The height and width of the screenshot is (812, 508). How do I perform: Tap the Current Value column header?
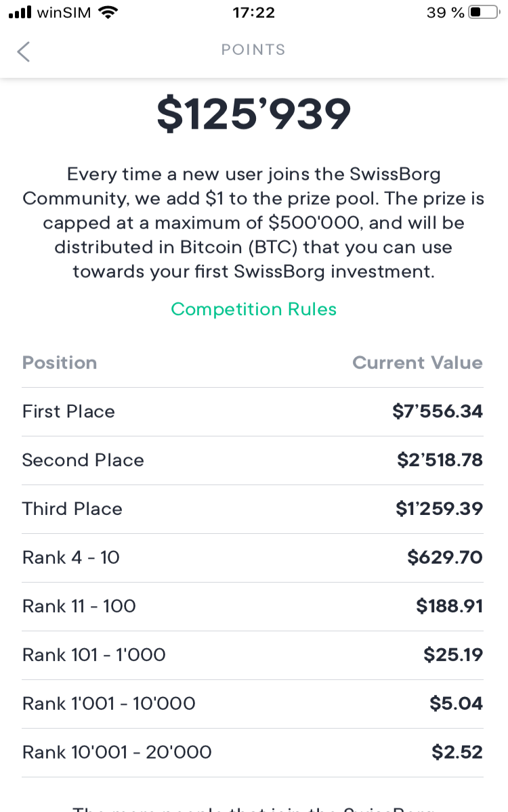(417, 363)
